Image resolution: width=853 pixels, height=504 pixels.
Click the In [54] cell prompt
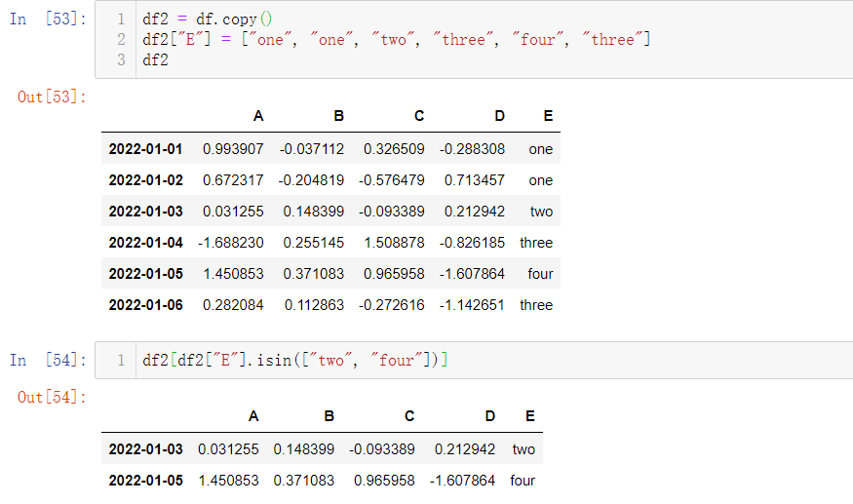[x=48, y=360]
